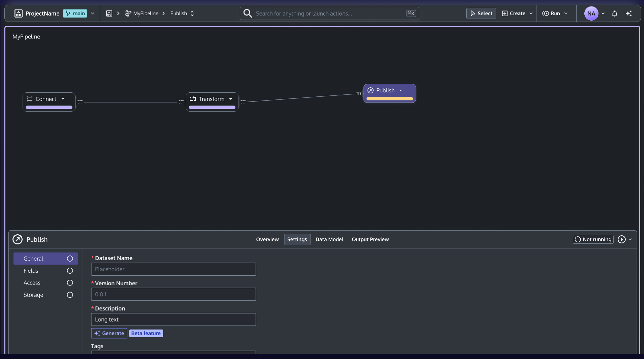The height and width of the screenshot is (359, 644).
Task: Click the Publish node icon on canvas
Action: (371, 90)
